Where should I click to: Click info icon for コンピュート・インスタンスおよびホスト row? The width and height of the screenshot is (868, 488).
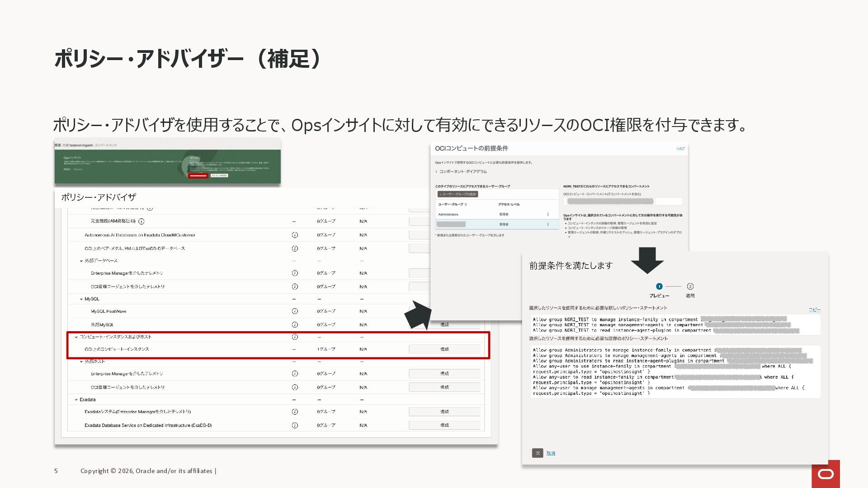(x=295, y=337)
